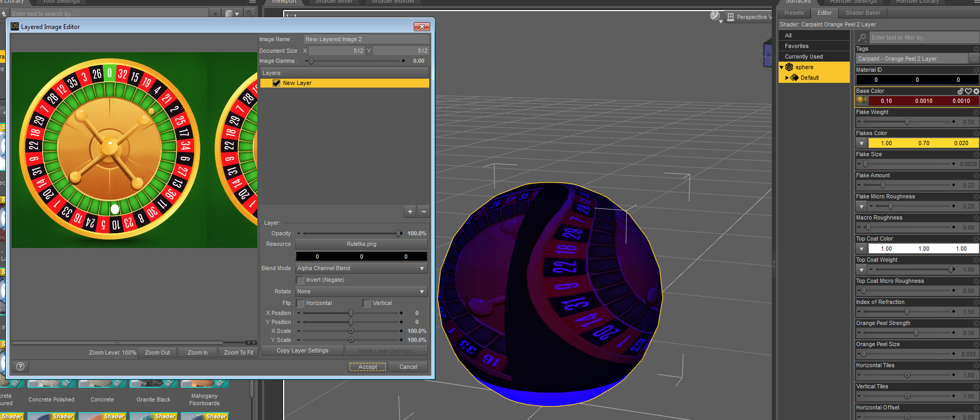The height and width of the screenshot is (420, 980).
Task: Click the Base Color texture map thumbnail
Action: click(x=861, y=100)
